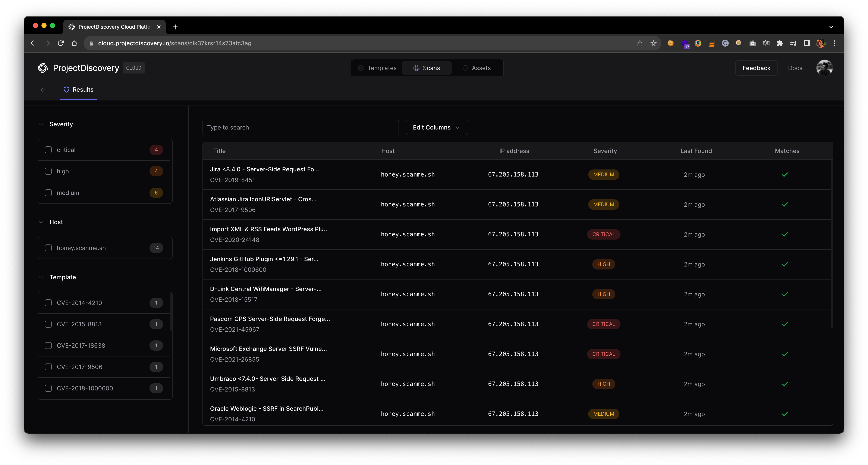Image resolution: width=868 pixels, height=465 pixels.
Task: Click the HIGH badge on CVE-2018-15517 row
Action: pos(604,294)
